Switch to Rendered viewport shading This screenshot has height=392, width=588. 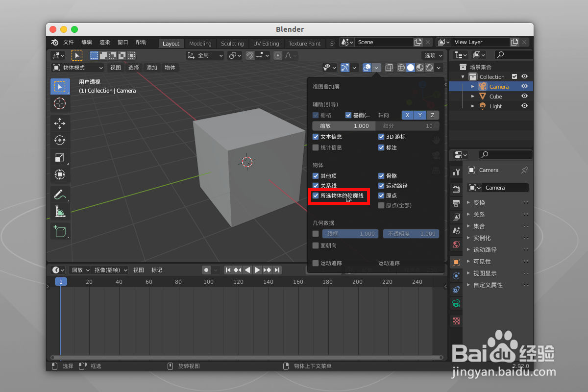[x=429, y=68]
